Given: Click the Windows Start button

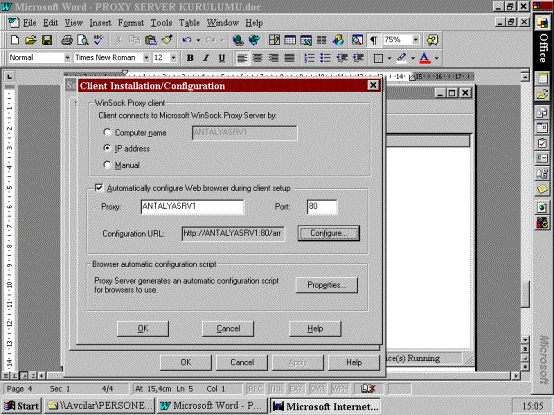Looking at the screenshot, I should [22, 406].
